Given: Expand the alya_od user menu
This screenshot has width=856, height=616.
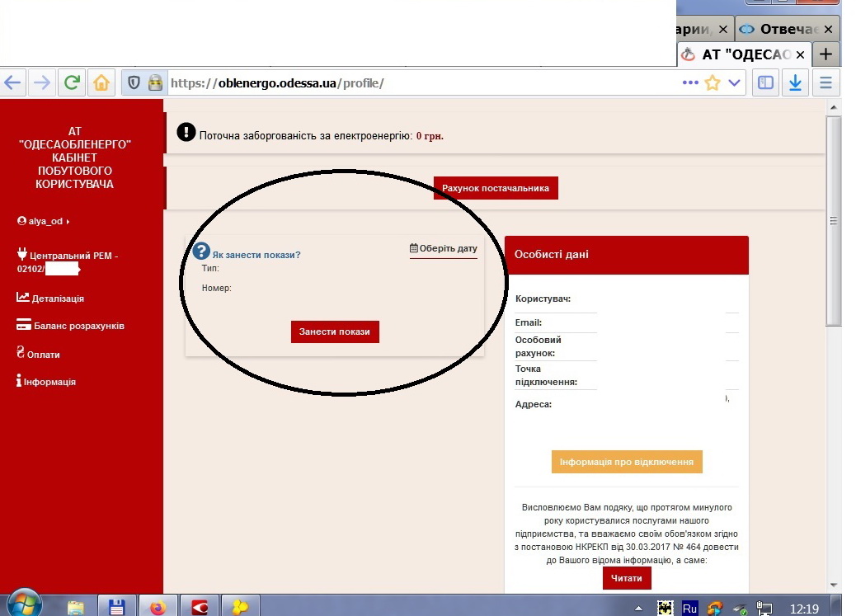Looking at the screenshot, I should [44, 221].
